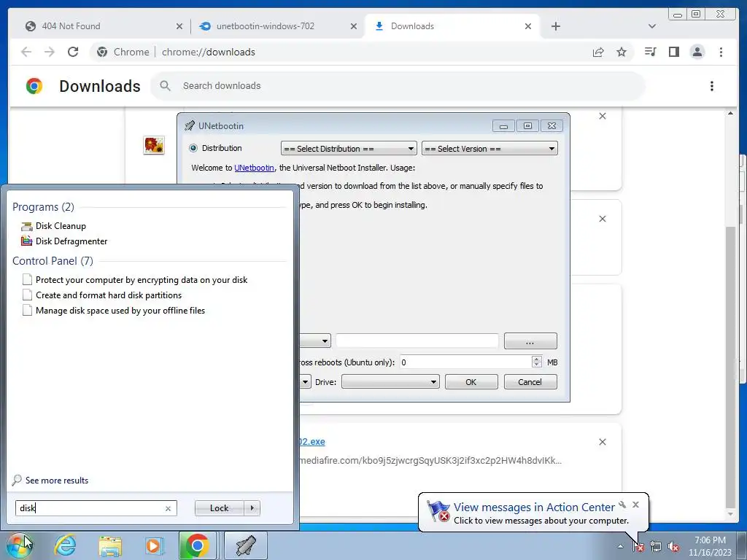Open Downloads page more actions menu
This screenshot has width=747, height=560.
point(712,86)
